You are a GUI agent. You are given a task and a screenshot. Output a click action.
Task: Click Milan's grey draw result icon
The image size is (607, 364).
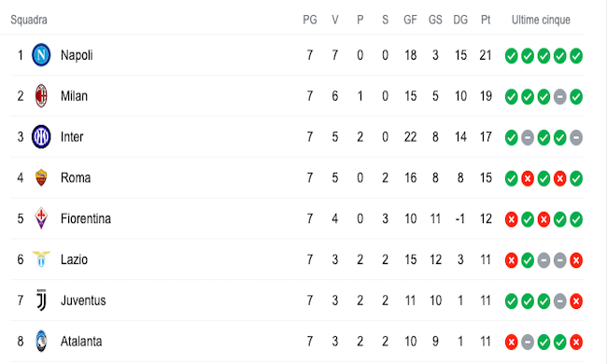(x=559, y=97)
